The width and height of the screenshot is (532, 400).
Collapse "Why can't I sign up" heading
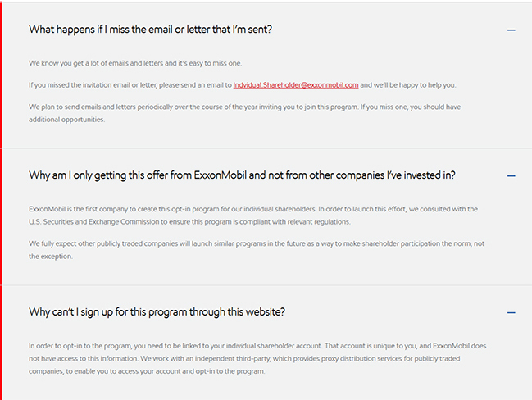[157, 312]
